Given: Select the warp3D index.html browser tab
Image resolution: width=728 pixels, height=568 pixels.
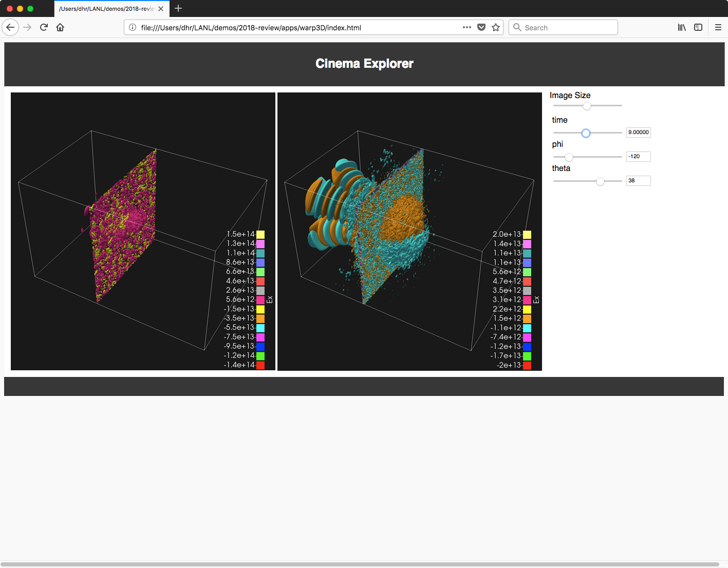Looking at the screenshot, I should [x=112, y=9].
